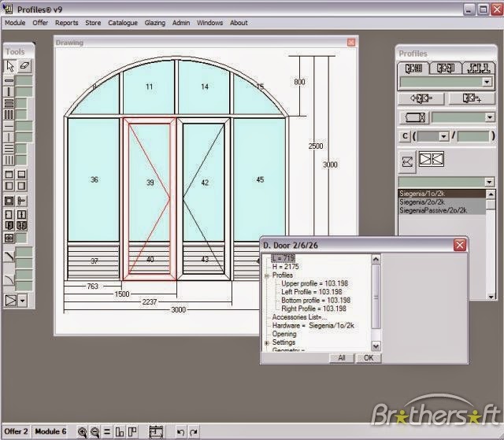Select the H = 2175 tree row

pyautogui.click(x=285, y=267)
